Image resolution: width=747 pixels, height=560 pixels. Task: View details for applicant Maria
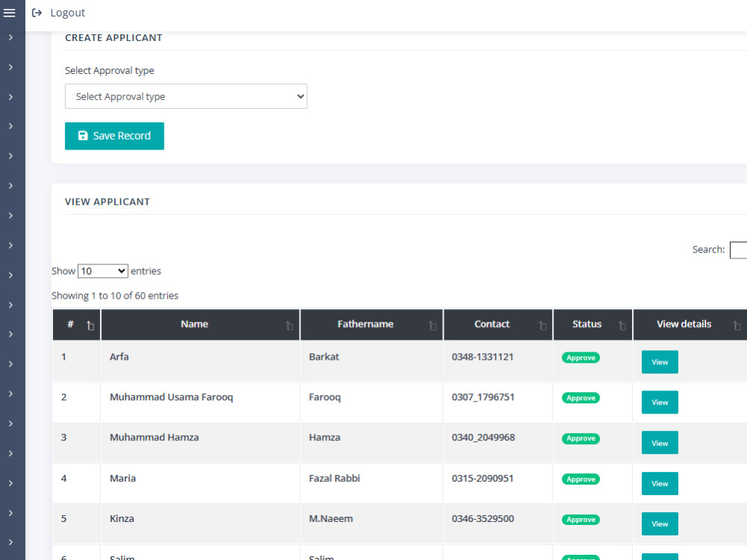point(660,483)
